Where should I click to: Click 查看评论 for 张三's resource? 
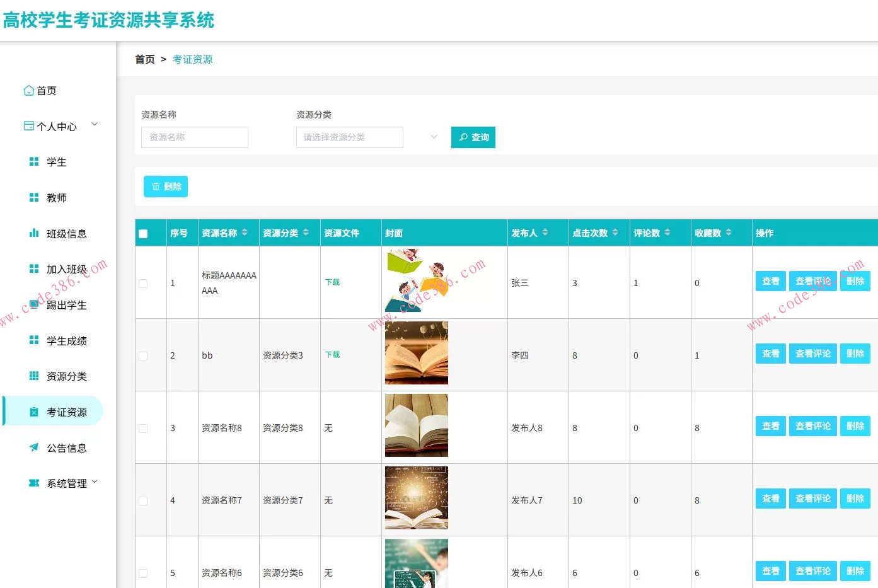[x=812, y=281]
